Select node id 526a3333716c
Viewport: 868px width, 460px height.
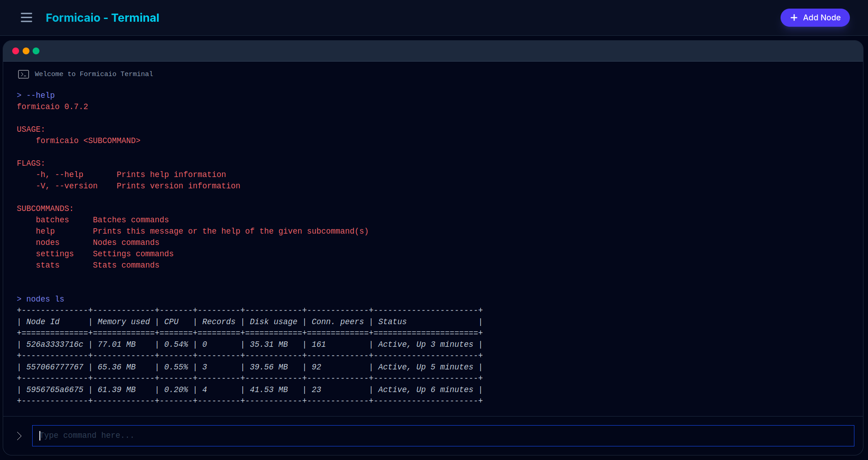pos(55,344)
